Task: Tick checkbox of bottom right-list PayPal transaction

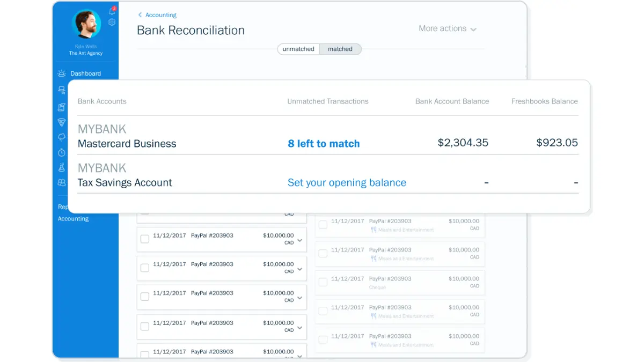Action: (323, 340)
